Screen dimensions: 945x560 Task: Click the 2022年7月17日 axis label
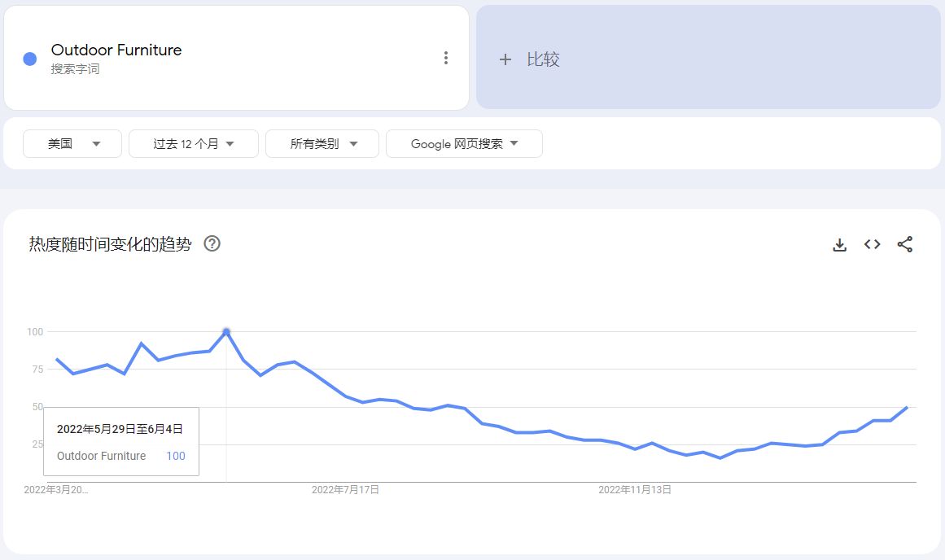pos(346,489)
